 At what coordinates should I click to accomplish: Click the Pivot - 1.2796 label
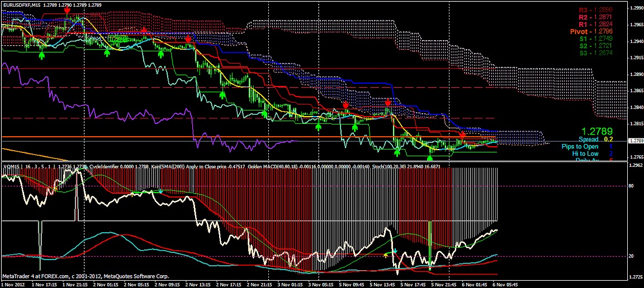pos(591,32)
